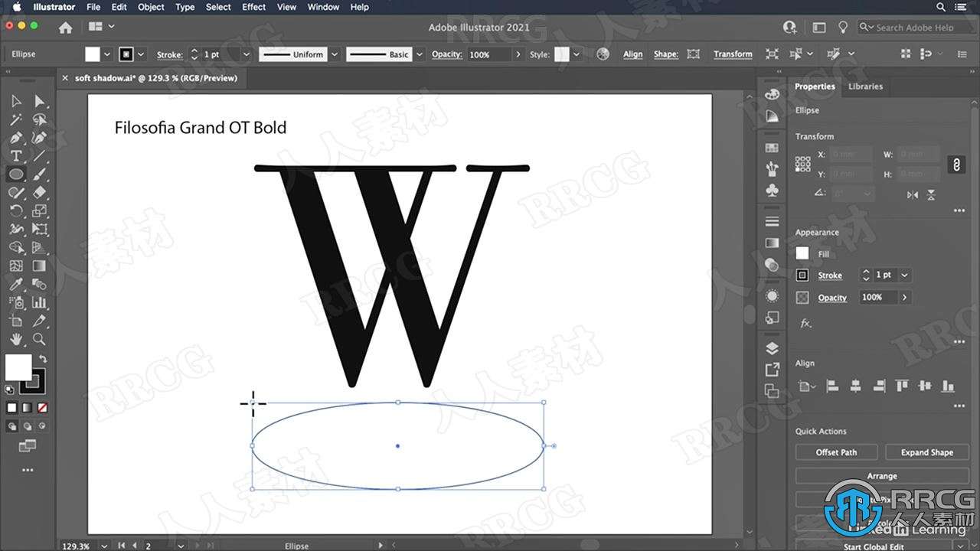Pick the Paintbrush tool

39,174
